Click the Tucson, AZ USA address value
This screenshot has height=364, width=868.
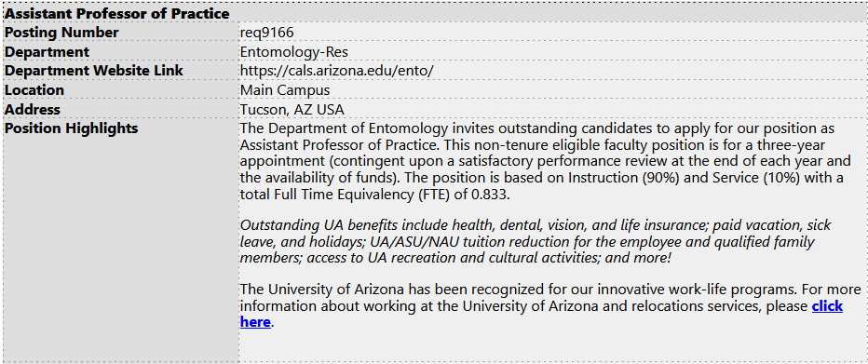point(292,110)
